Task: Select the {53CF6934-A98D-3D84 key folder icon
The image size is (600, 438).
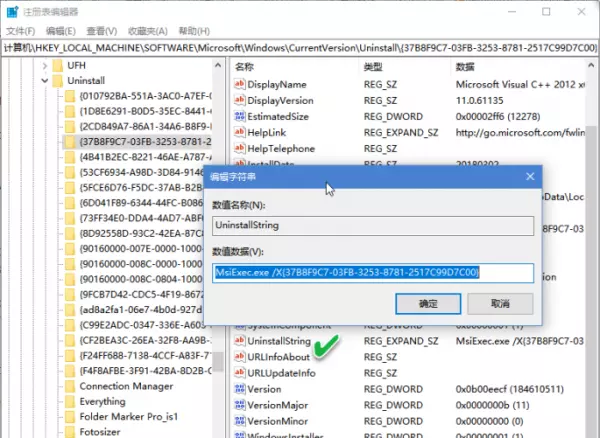Action: [x=70, y=172]
